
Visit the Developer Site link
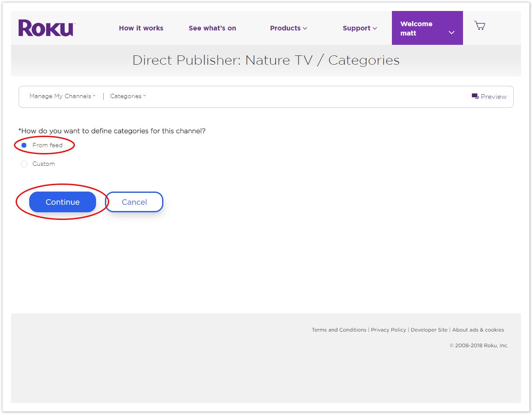pos(429,330)
